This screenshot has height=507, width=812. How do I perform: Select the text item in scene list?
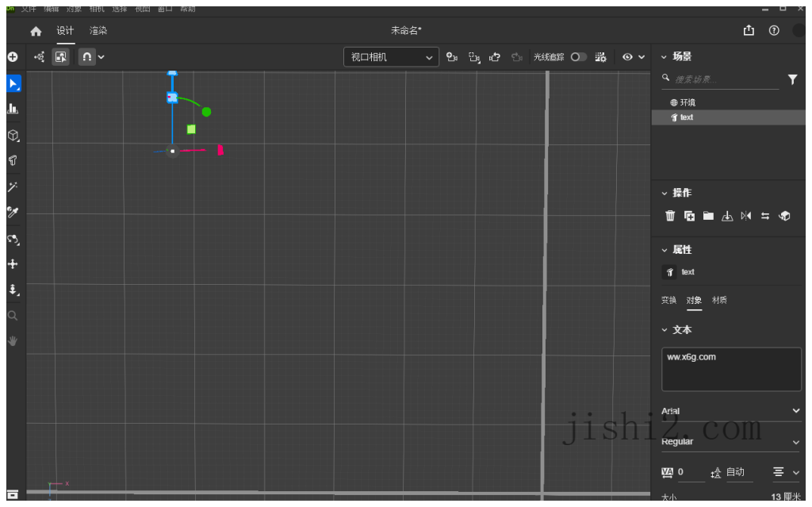(728, 117)
